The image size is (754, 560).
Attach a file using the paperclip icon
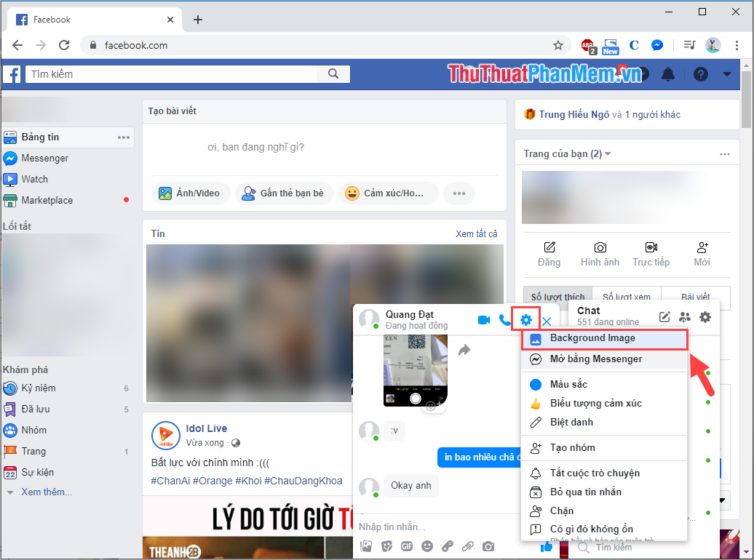(468, 546)
